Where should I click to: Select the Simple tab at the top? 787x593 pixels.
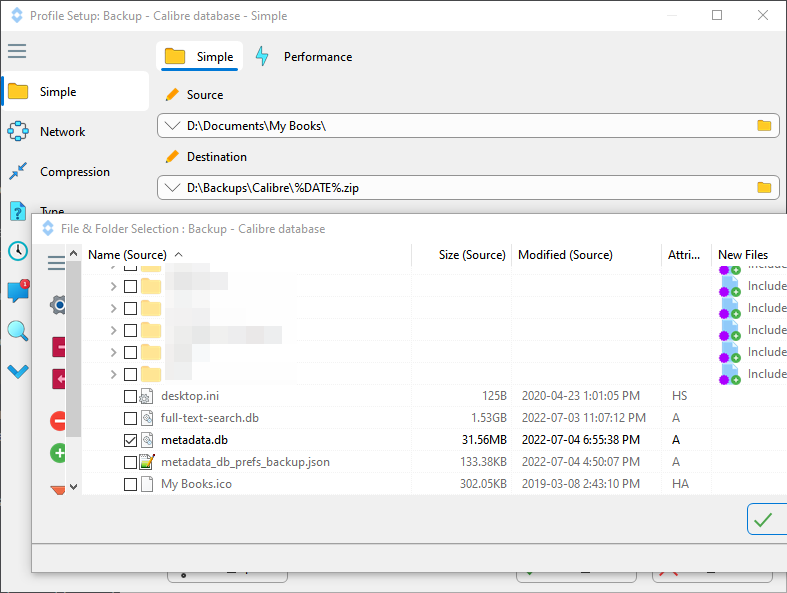200,57
